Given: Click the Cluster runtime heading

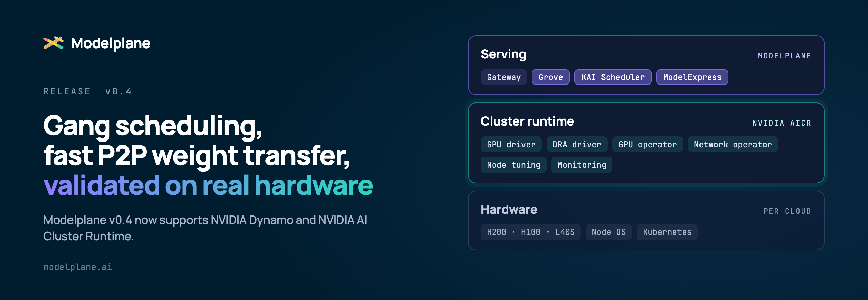Looking at the screenshot, I should point(527,121).
